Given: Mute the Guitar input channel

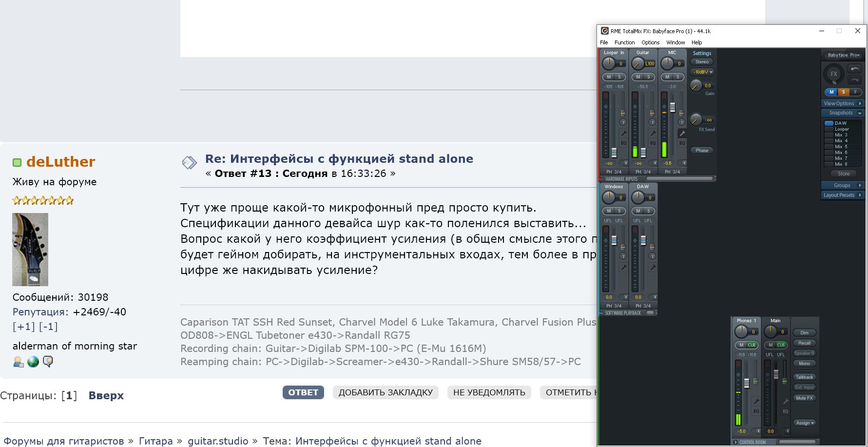Looking at the screenshot, I should (x=637, y=77).
